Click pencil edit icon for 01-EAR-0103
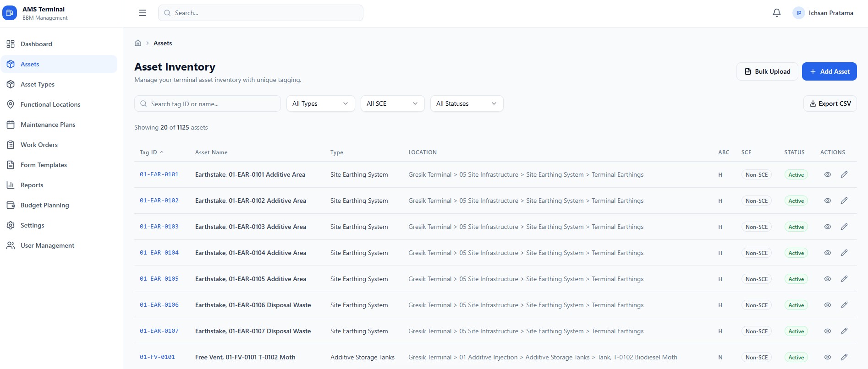 tap(844, 227)
